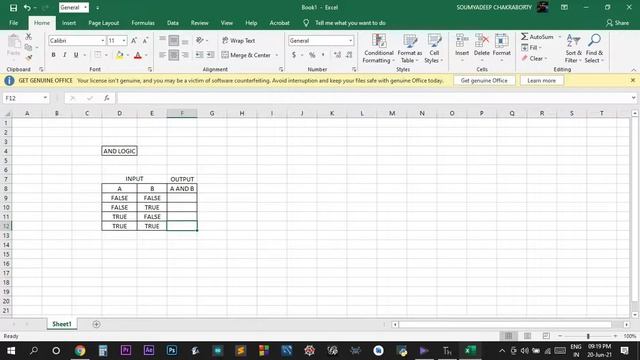Toggle Bold formatting
Viewport: 640px width, 360px height.
53,55
